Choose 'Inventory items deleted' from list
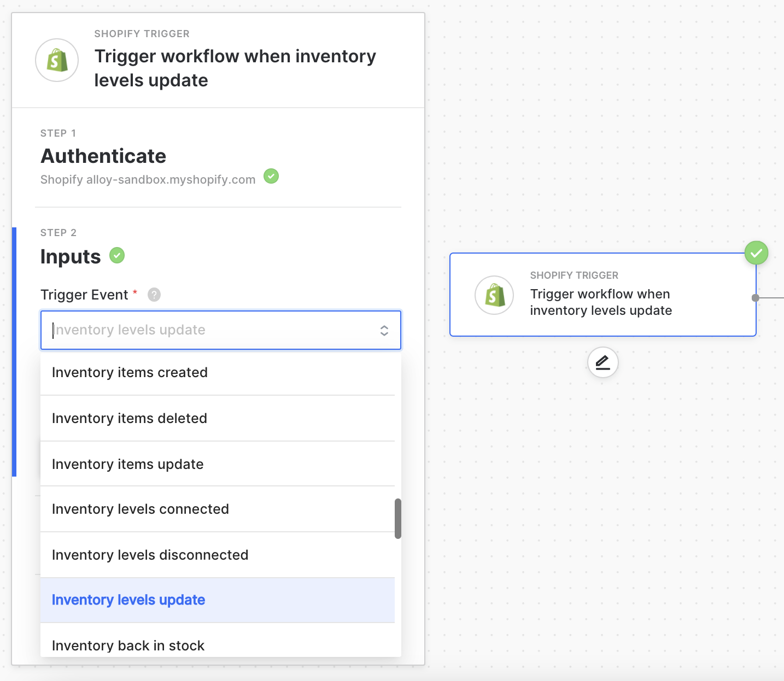The image size is (784, 681). (x=130, y=419)
